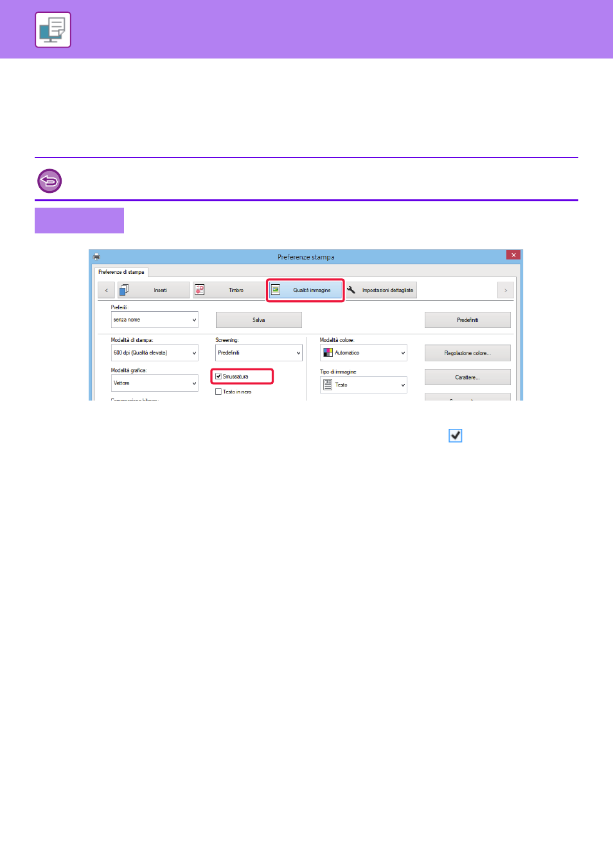The height and width of the screenshot is (868, 613).
Task: Click the Regolazione colore button
Action: [468, 353]
